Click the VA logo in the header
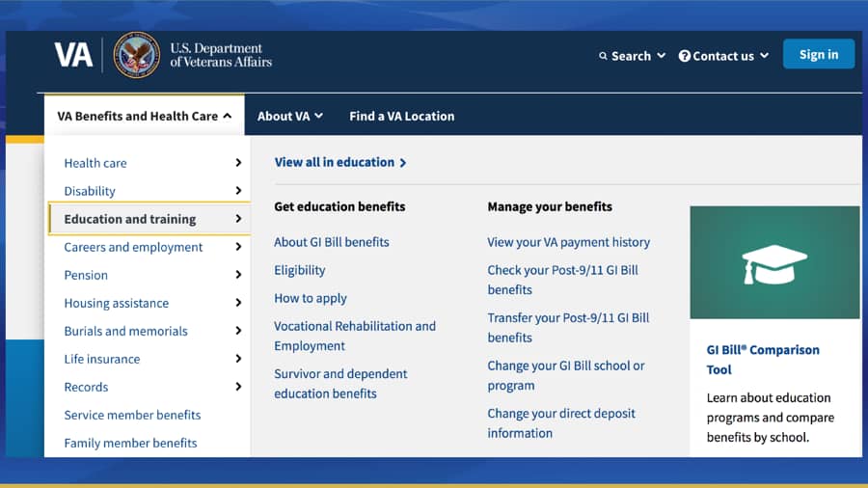Viewport: 868px width, 488px height. coord(73,55)
